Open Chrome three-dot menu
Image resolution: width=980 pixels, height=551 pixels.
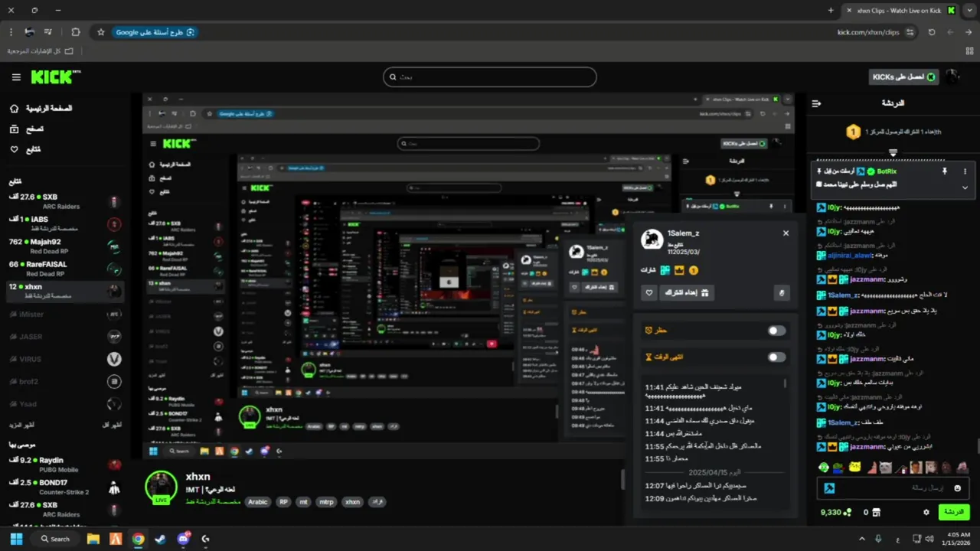click(11, 32)
